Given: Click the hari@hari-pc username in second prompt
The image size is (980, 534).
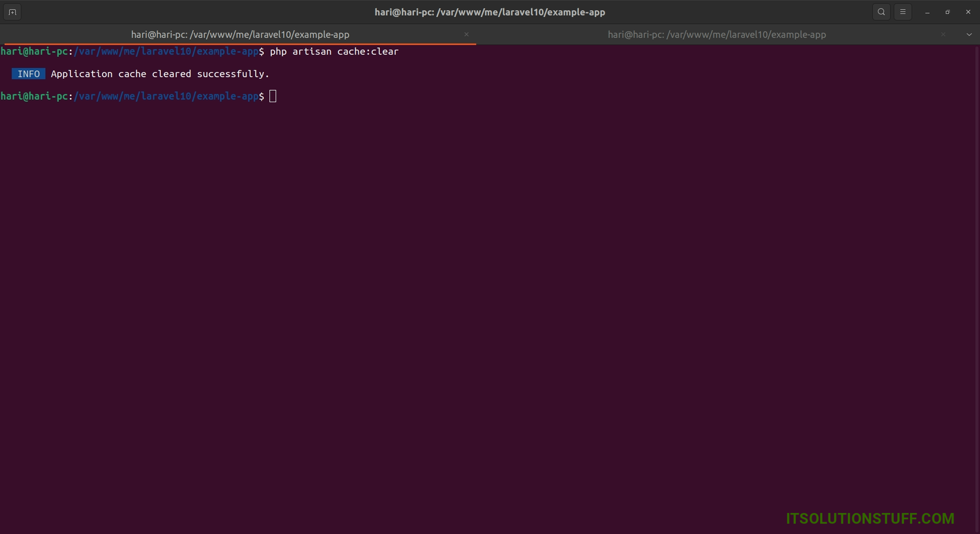Looking at the screenshot, I should coord(34,96).
